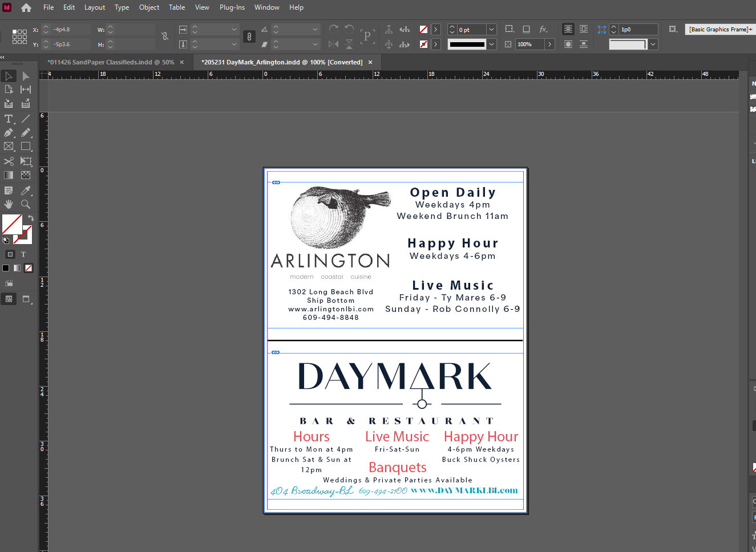Select the Line tool

pos(26,119)
